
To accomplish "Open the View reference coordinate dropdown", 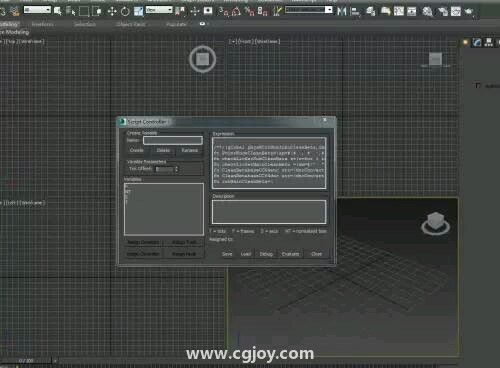I will (x=159, y=10).
